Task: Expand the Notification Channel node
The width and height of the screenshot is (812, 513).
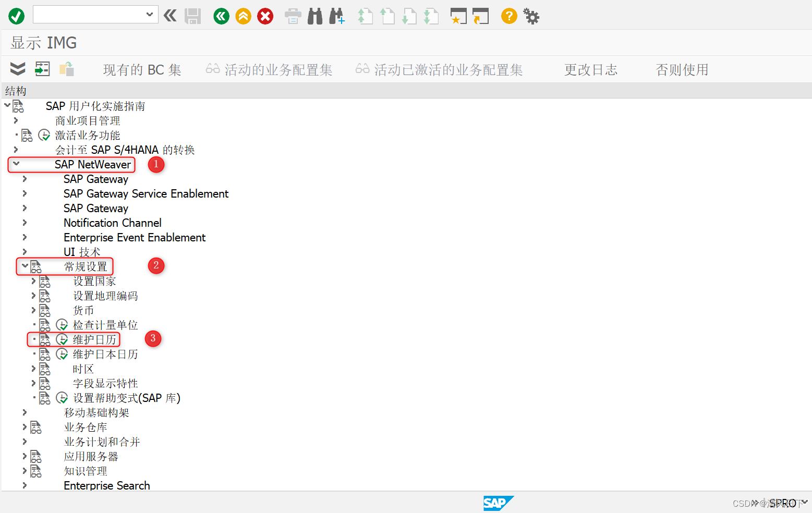Action: tap(25, 222)
